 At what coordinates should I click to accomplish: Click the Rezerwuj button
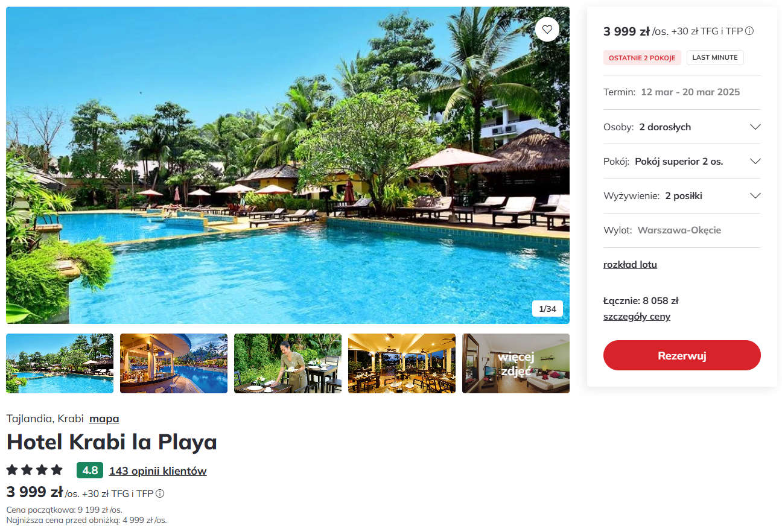tap(682, 355)
